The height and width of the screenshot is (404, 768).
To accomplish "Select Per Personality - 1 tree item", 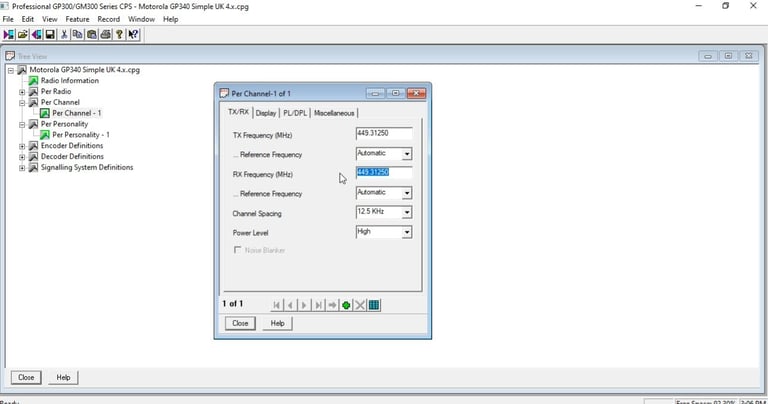I will point(81,135).
